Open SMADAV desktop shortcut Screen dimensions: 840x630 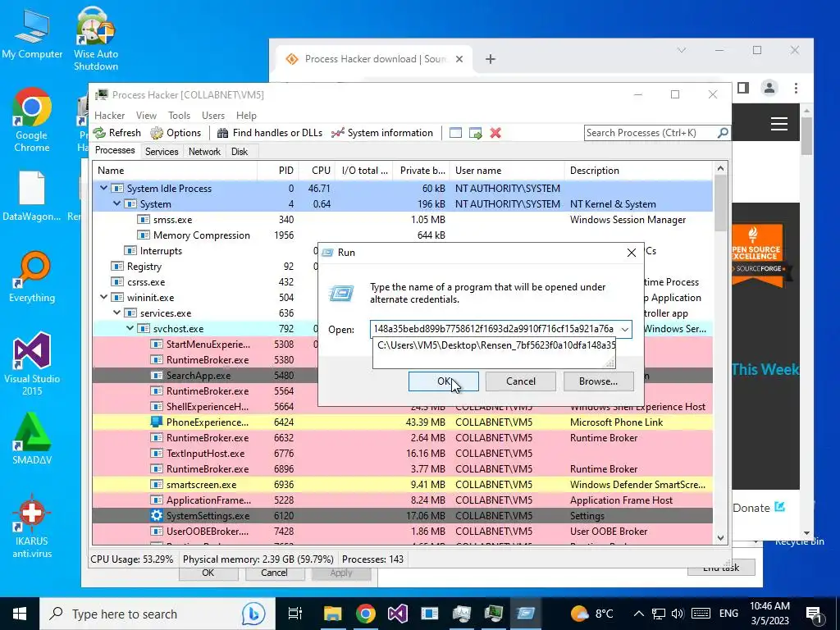click(x=32, y=439)
